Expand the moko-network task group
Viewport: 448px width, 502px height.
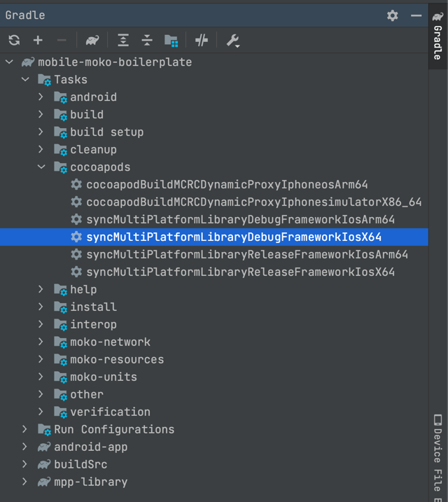point(41,342)
